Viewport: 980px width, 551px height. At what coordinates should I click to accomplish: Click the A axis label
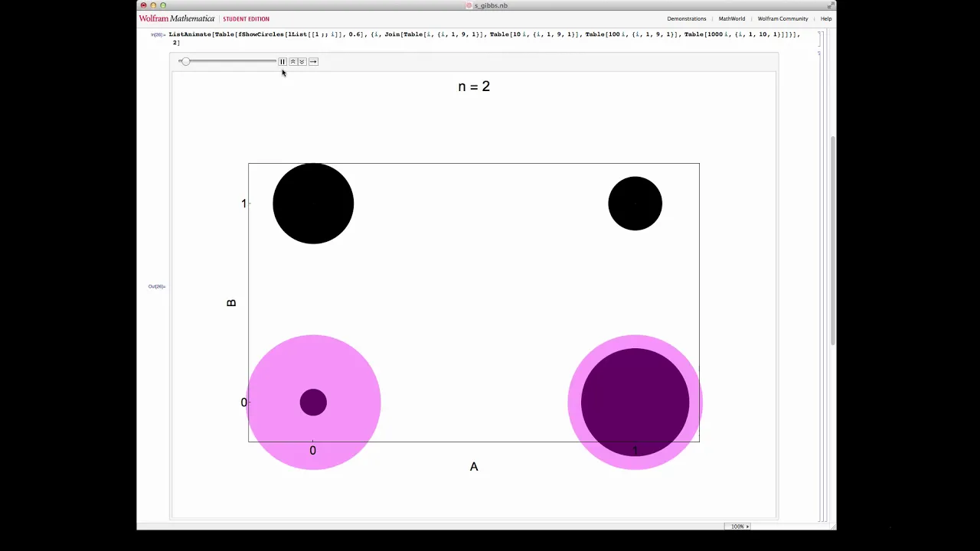(474, 467)
